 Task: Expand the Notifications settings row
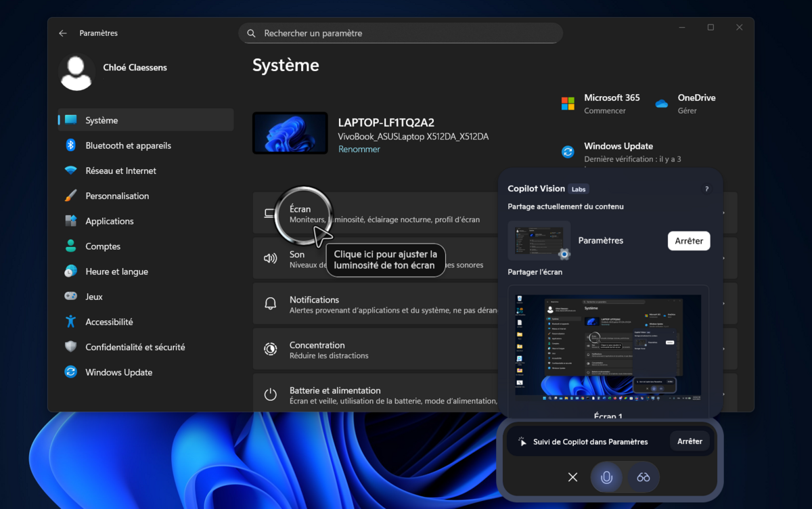(x=379, y=305)
